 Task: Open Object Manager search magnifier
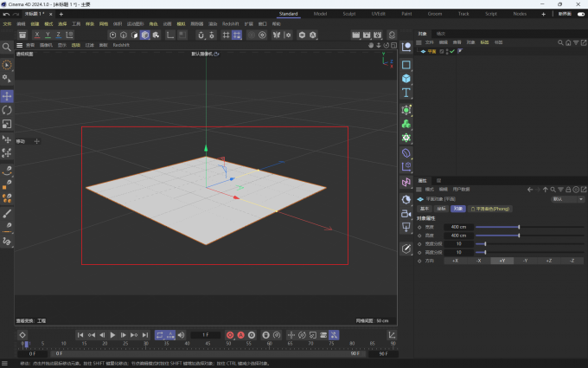click(560, 42)
